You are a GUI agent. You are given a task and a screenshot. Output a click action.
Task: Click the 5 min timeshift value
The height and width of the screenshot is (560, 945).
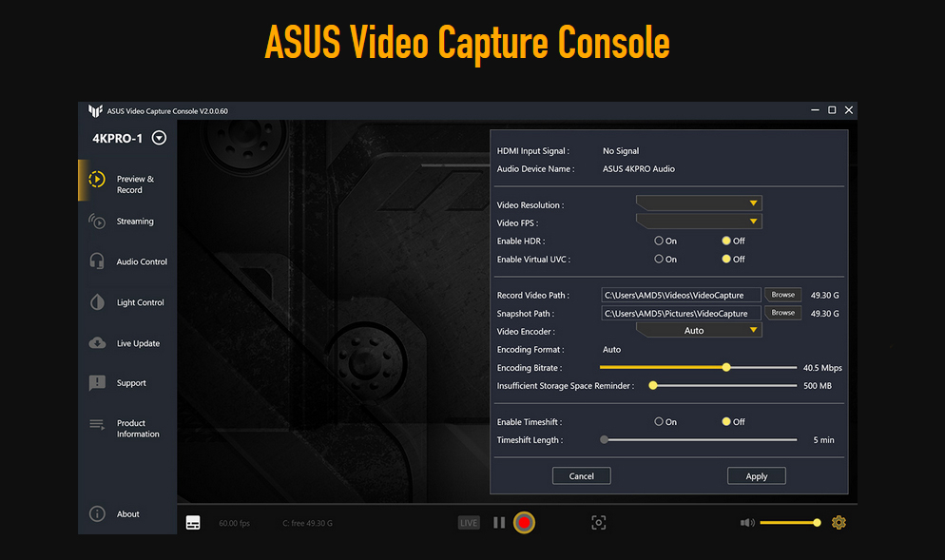click(x=824, y=440)
